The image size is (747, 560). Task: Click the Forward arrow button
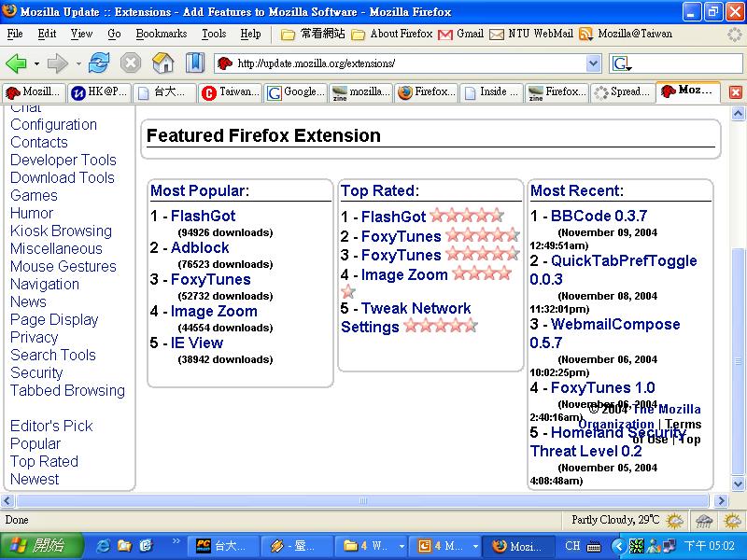click(x=58, y=63)
